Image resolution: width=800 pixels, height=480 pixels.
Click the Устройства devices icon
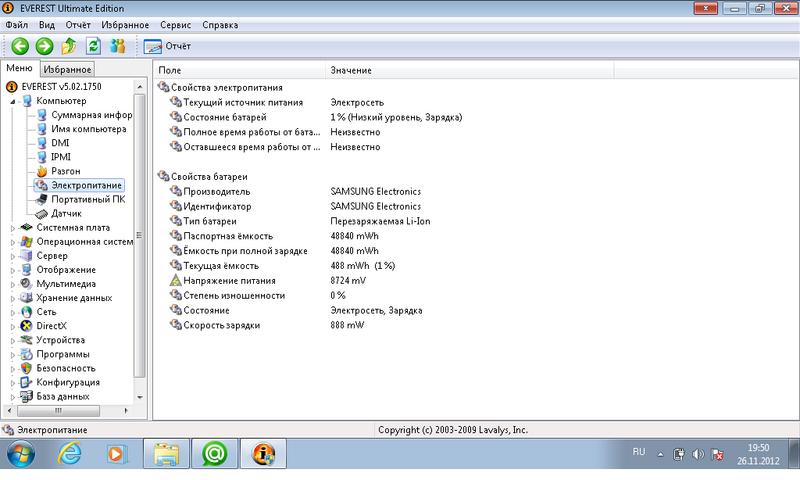(x=26, y=340)
